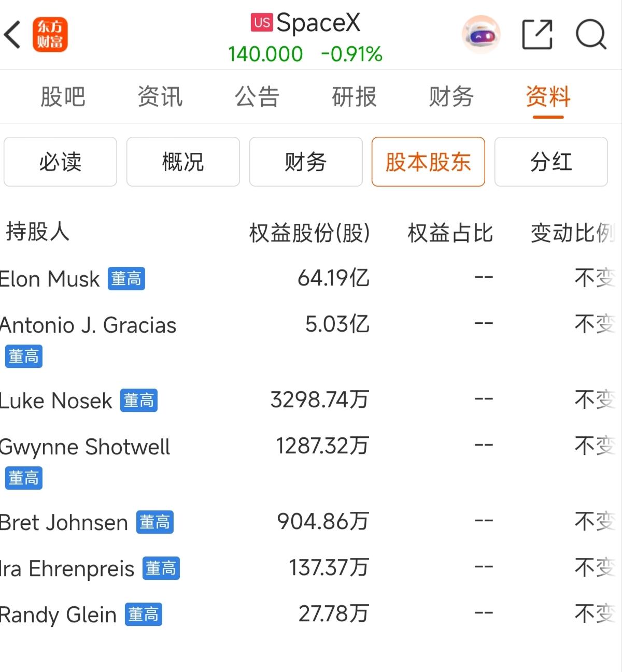This screenshot has height=672, width=622.
Task: Select the 股本股东 button
Action: (428, 162)
